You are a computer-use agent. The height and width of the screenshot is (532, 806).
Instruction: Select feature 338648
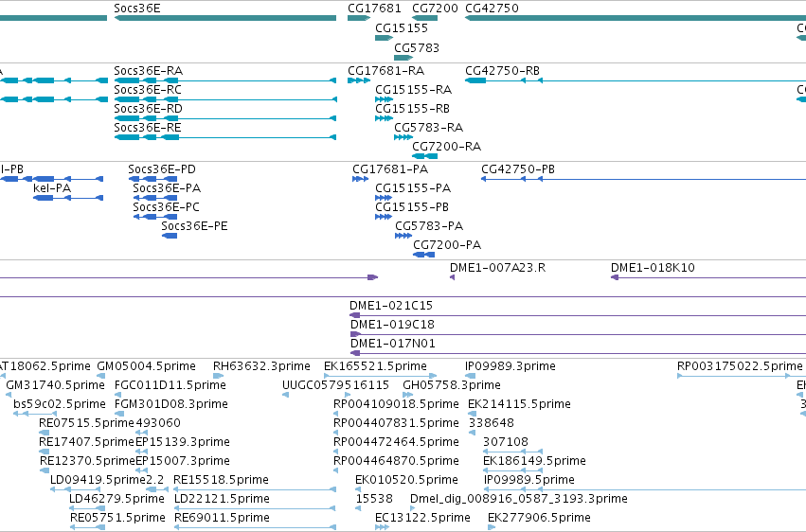coord(492,424)
